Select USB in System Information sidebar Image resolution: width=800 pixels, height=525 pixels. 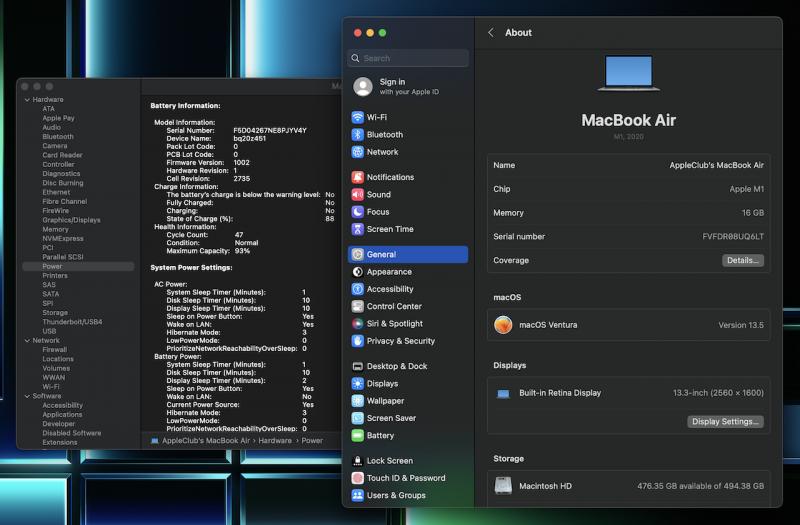49,331
